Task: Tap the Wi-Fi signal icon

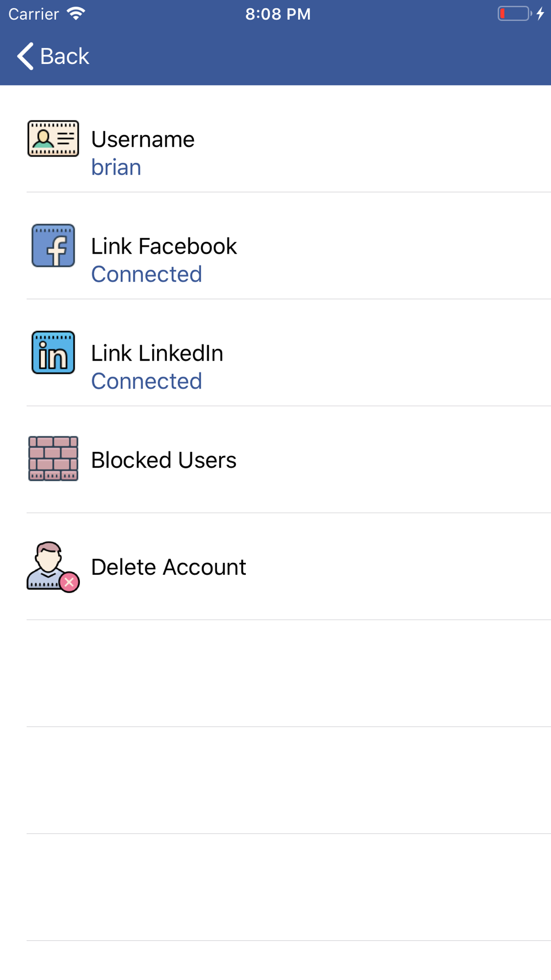Action: tap(76, 14)
